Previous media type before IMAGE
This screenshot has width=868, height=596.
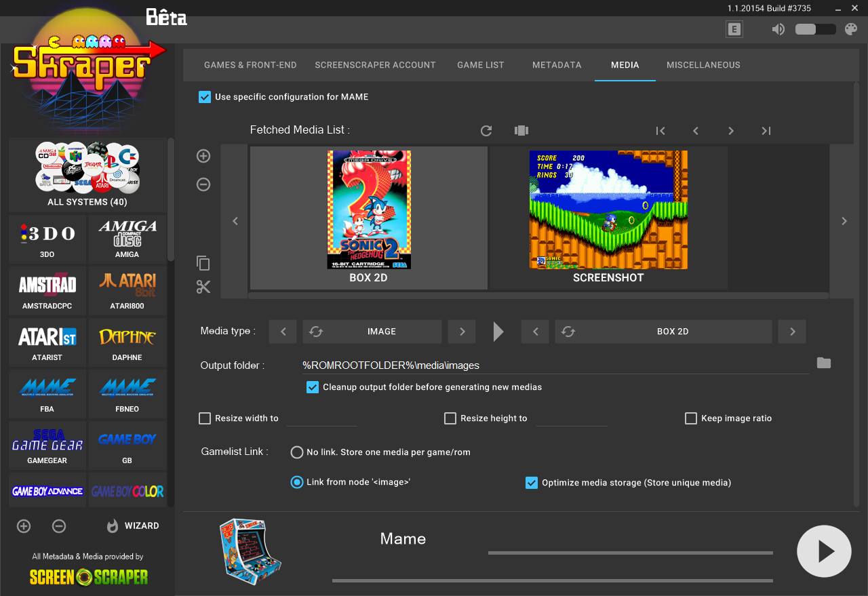(x=283, y=332)
